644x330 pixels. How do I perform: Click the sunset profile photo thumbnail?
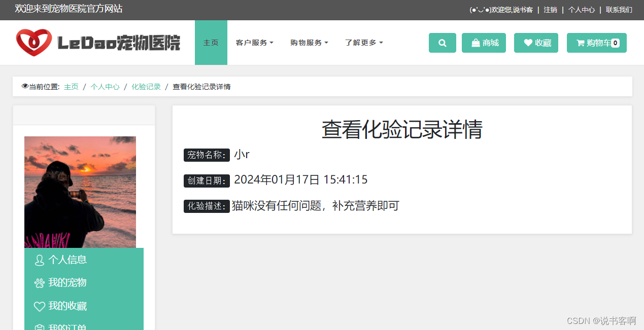click(x=80, y=192)
